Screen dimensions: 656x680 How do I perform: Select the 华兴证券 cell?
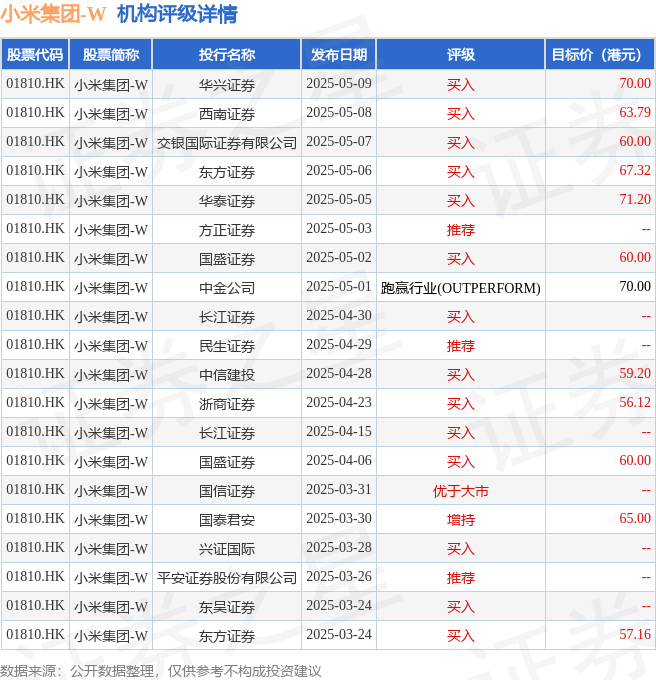[x=227, y=85]
